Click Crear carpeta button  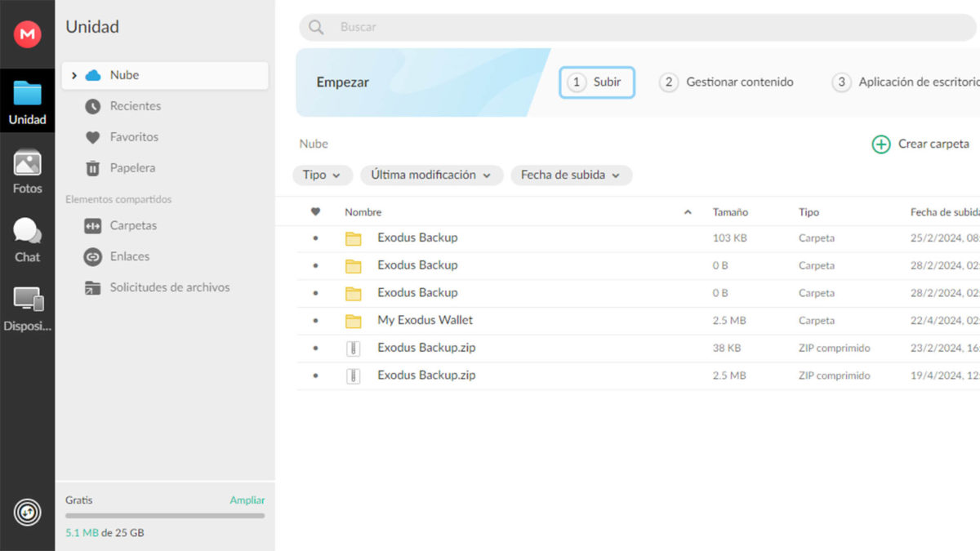tap(921, 144)
